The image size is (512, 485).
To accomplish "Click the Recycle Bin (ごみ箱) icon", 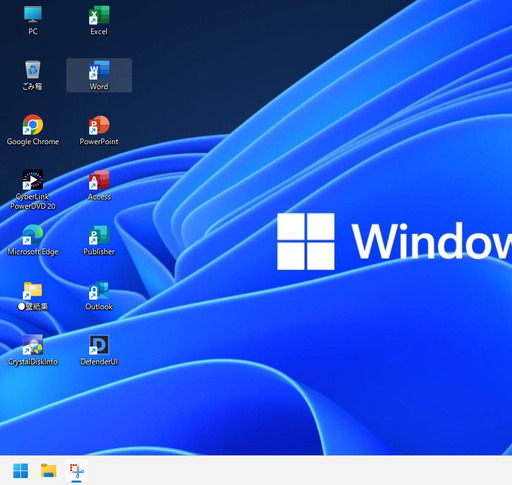I will click(33, 70).
